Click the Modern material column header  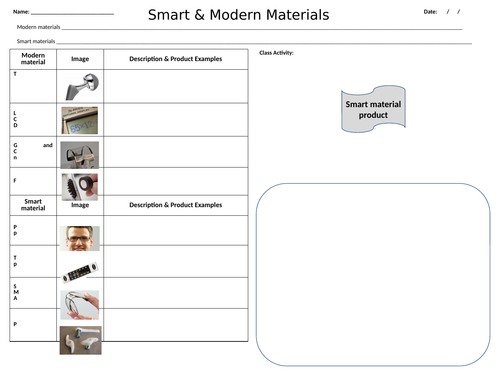click(x=33, y=59)
